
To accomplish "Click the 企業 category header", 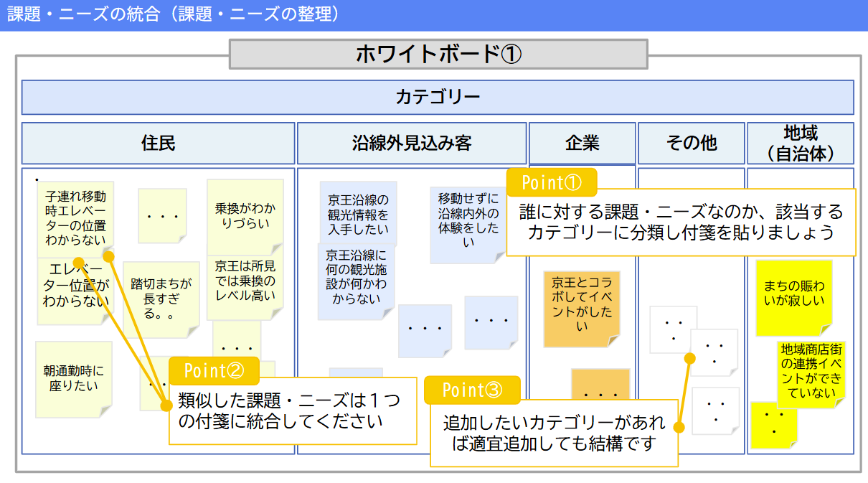I will 582,143.
